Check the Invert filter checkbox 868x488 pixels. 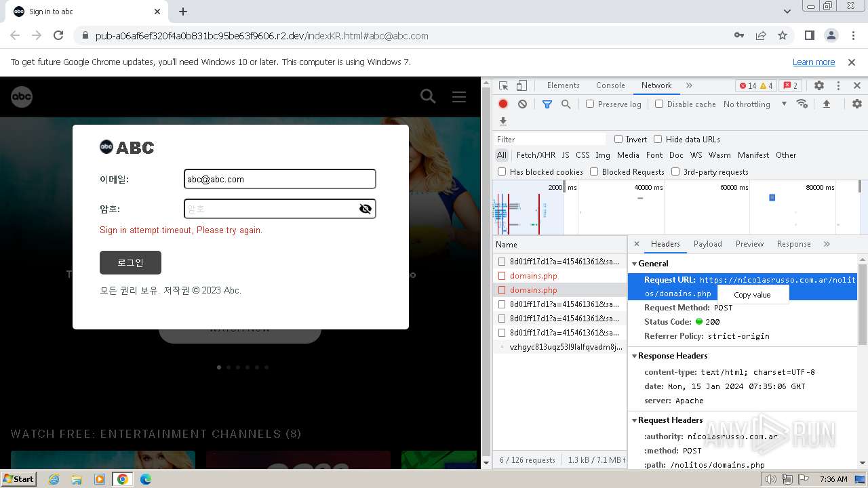pos(618,139)
